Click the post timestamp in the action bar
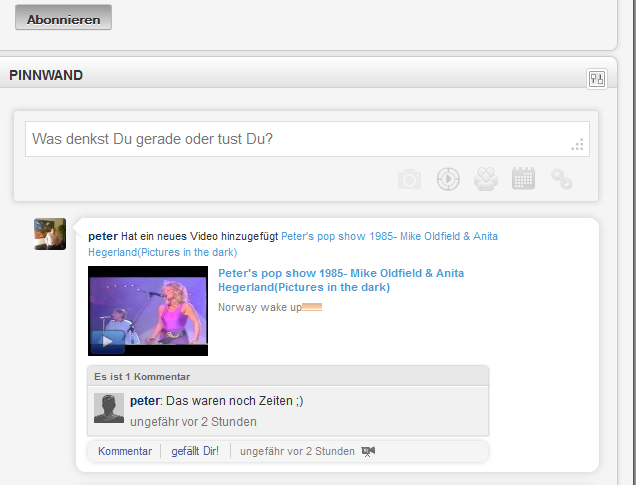636x485 pixels. tap(297, 451)
